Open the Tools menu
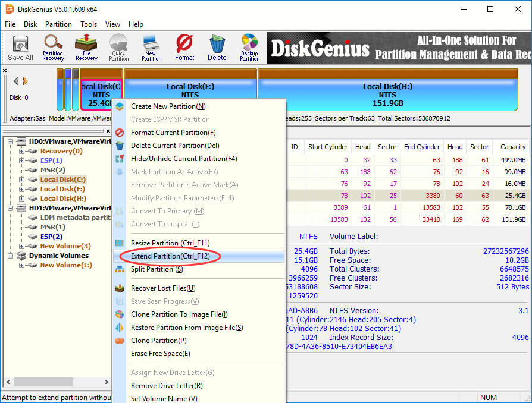 tap(89, 24)
